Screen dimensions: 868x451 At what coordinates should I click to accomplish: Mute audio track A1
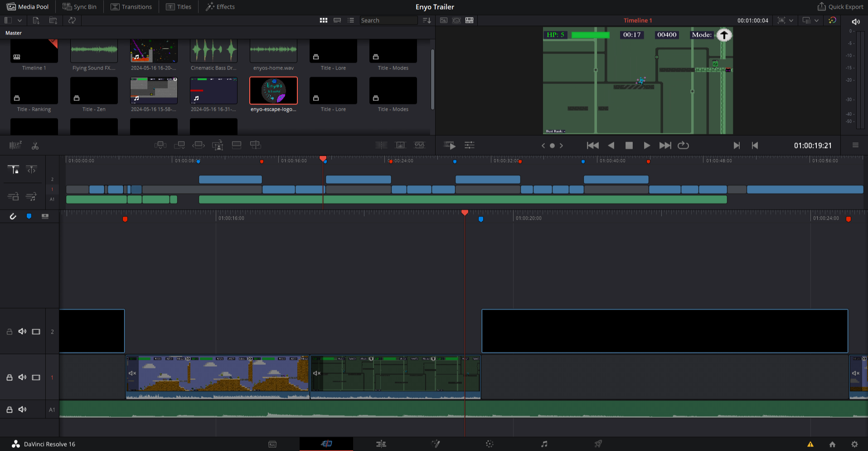[x=22, y=410]
